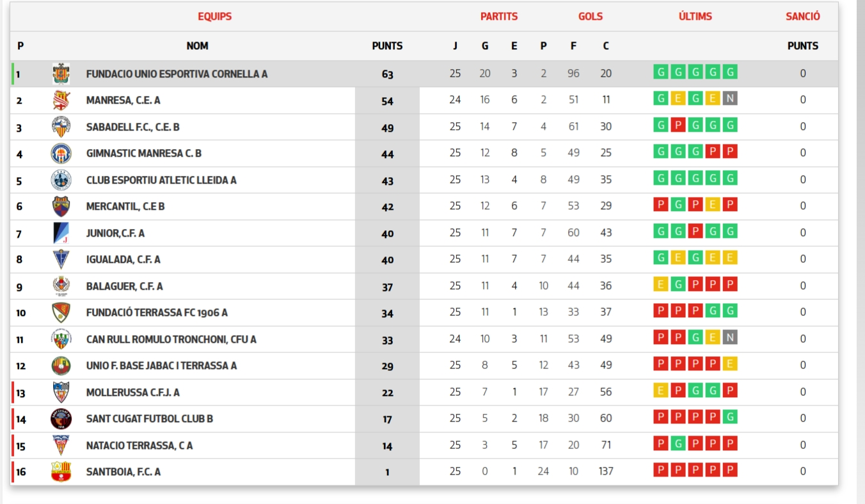This screenshot has width=865, height=504.
Task: Select the Balaguer, C.F. A team name
Action: click(x=125, y=287)
